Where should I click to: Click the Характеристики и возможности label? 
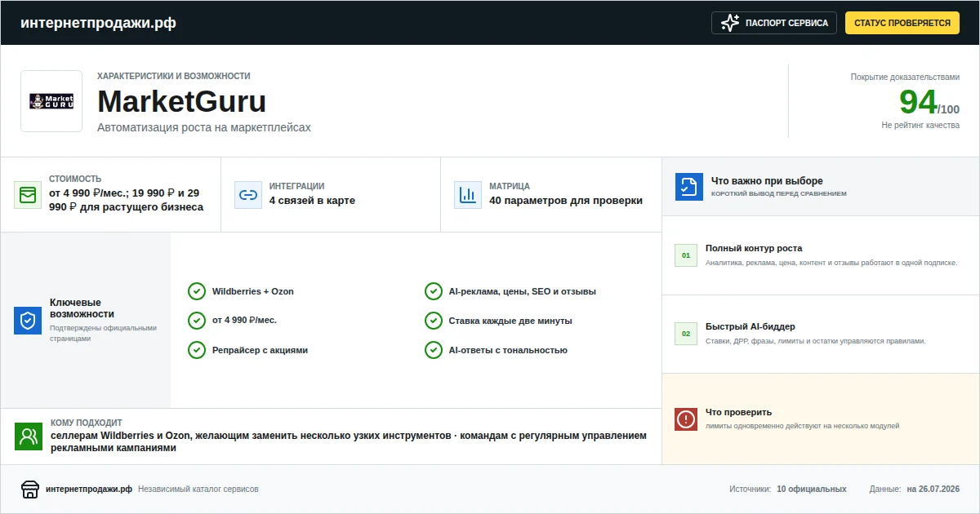(174, 76)
